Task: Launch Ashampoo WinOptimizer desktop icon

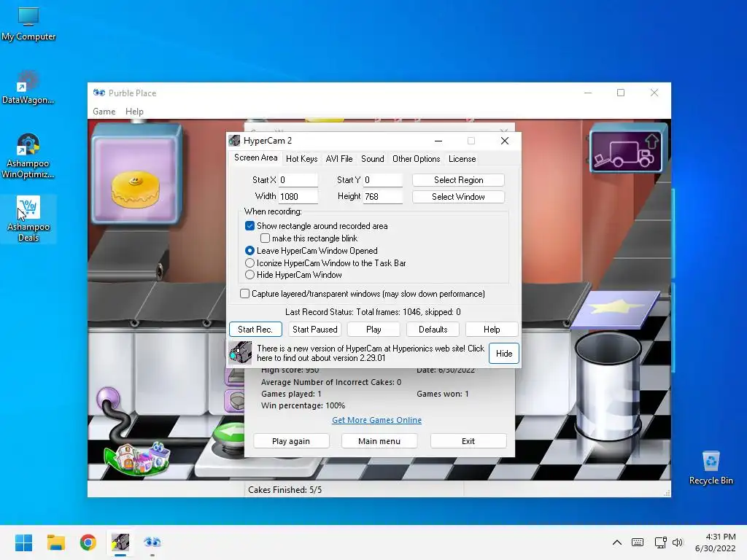Action: click(28, 156)
